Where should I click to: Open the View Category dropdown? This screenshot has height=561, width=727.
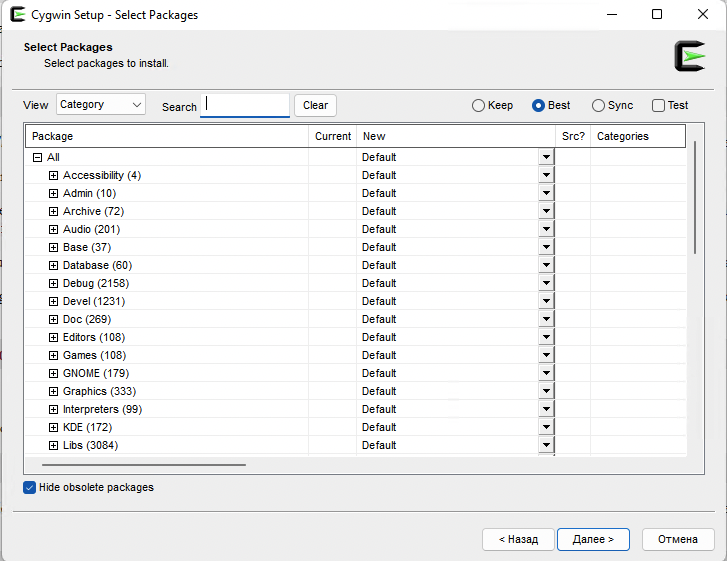pos(100,104)
